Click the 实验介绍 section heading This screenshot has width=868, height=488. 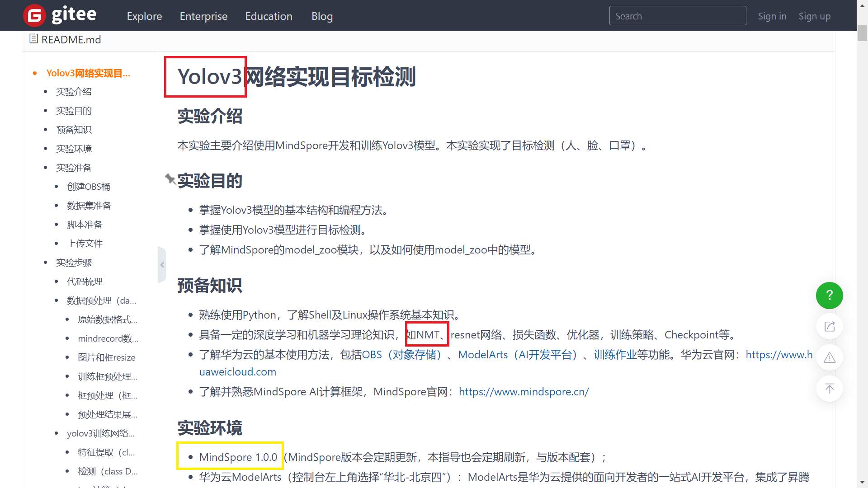point(210,116)
